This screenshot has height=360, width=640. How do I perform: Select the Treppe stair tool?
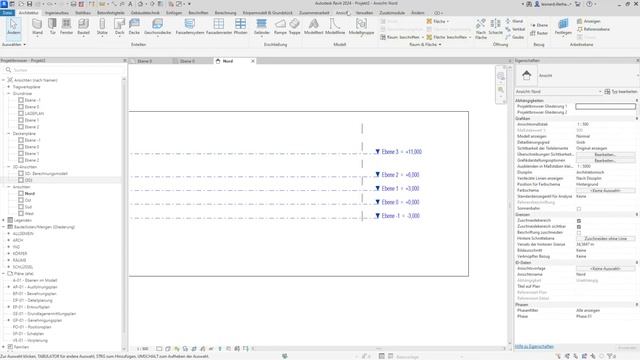pos(294,27)
